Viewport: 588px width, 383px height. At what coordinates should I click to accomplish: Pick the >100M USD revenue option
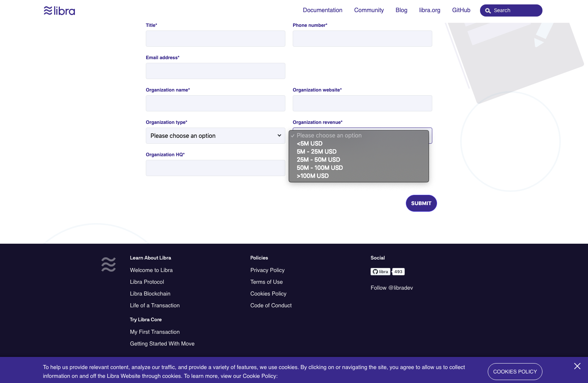coord(359,176)
